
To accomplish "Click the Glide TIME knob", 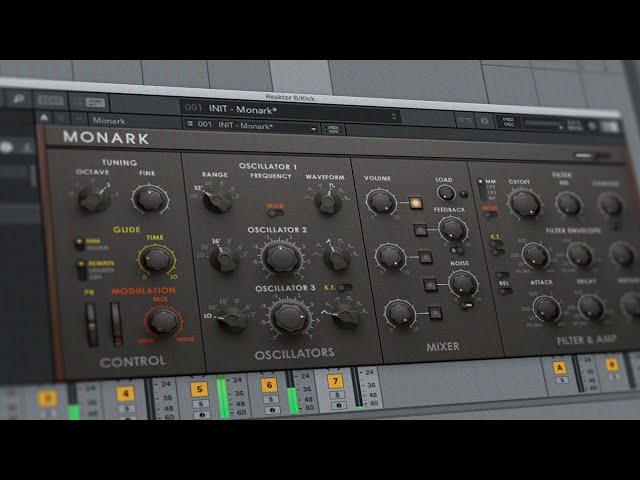I will pyautogui.click(x=157, y=260).
